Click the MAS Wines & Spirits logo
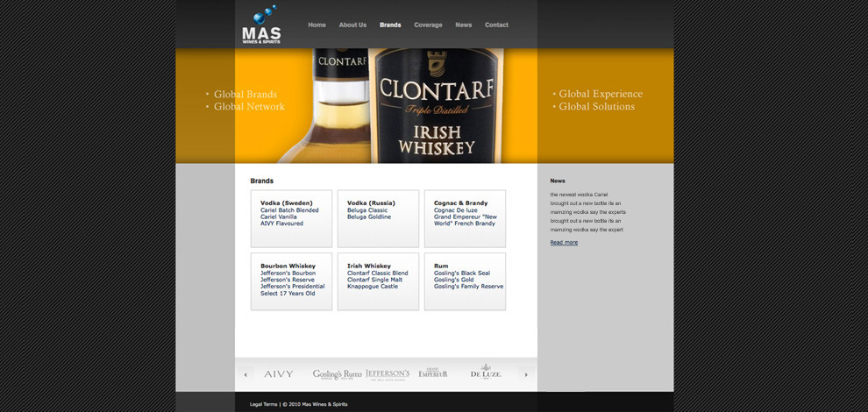 (x=261, y=25)
